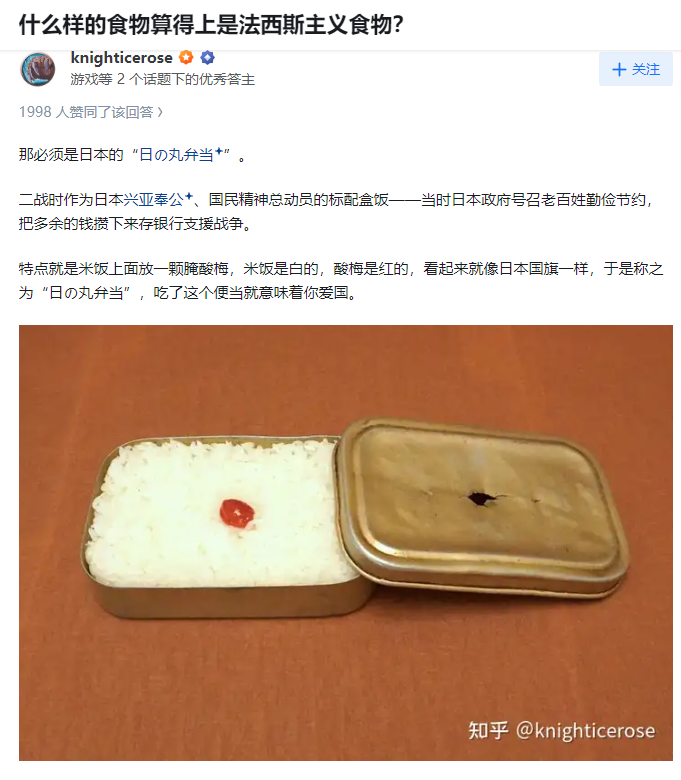Viewport: 681px width, 780px height.
Task: Click the sparkle icon after 兴亚奉公
Action: click(x=189, y=196)
